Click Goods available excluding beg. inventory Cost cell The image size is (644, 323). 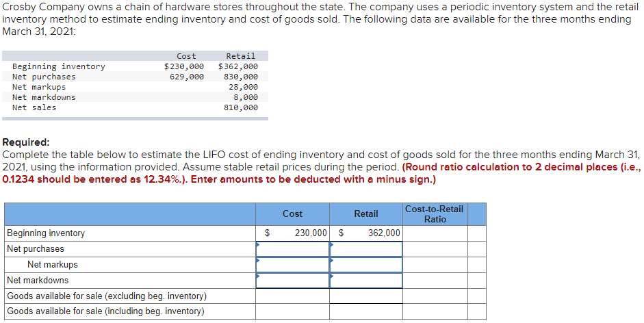coord(292,296)
